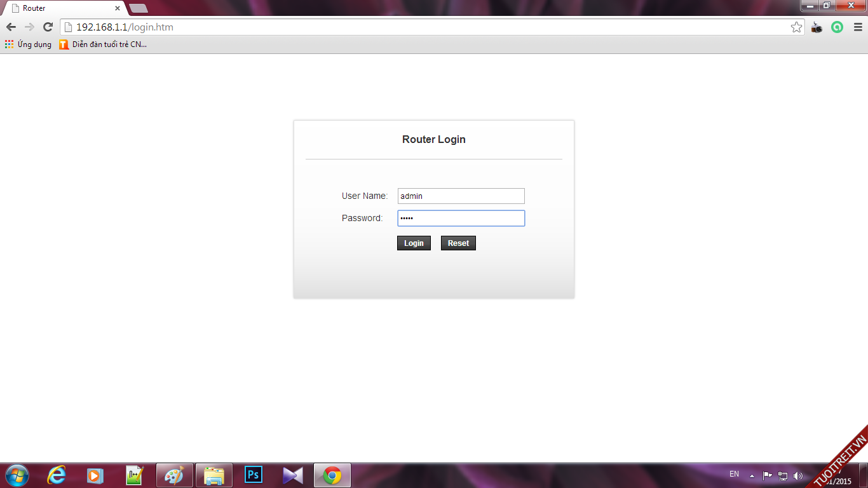
Task: Open the Ứng dụng apps shortcut
Action: click(28, 44)
